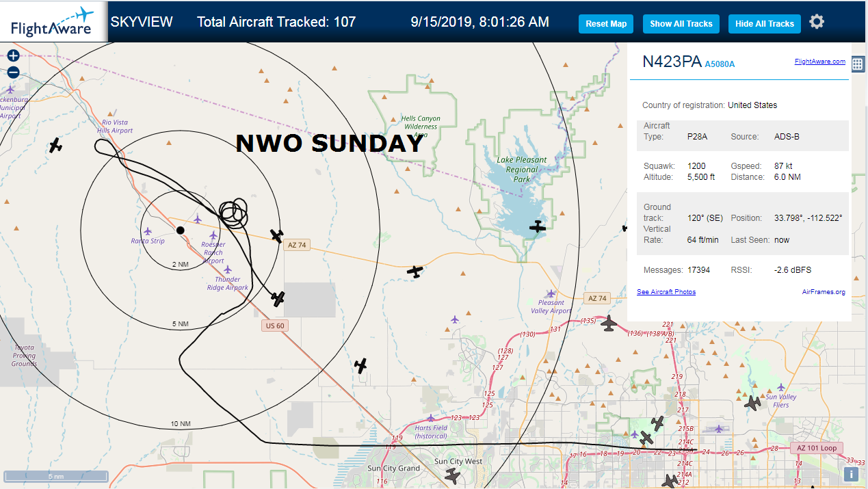Click Ranta Strip airport icon
Viewport: 868px width, 489px height.
(147, 231)
